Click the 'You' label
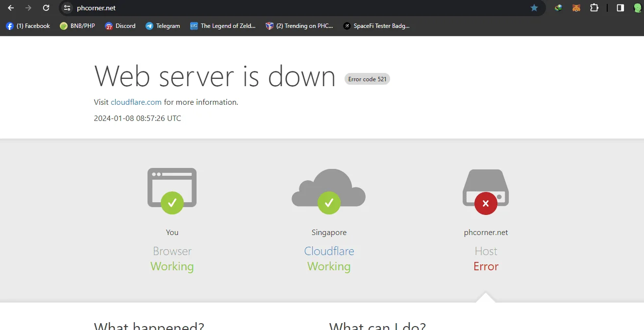This screenshot has width=644, height=330. (172, 233)
